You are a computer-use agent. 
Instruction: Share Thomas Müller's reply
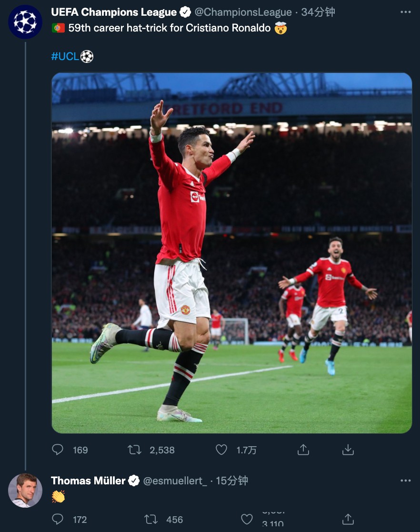(x=348, y=520)
